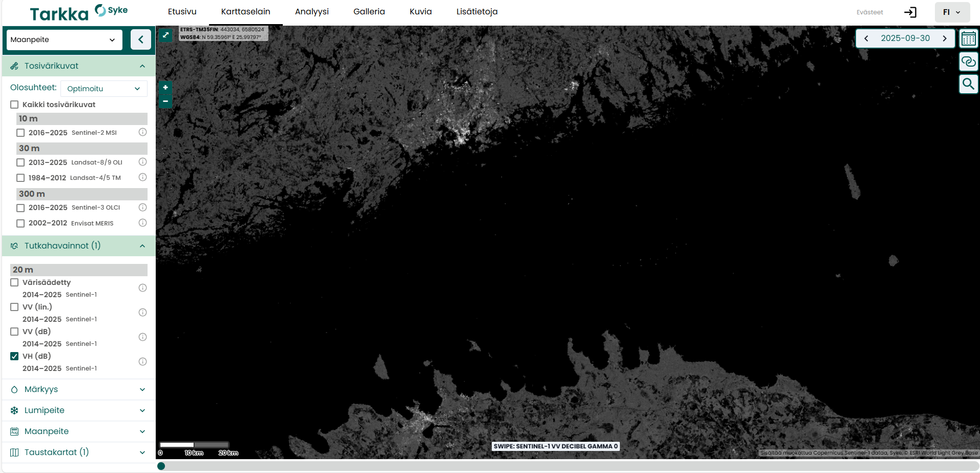
Task: Zoom in the map with plus button
Action: coord(165,88)
